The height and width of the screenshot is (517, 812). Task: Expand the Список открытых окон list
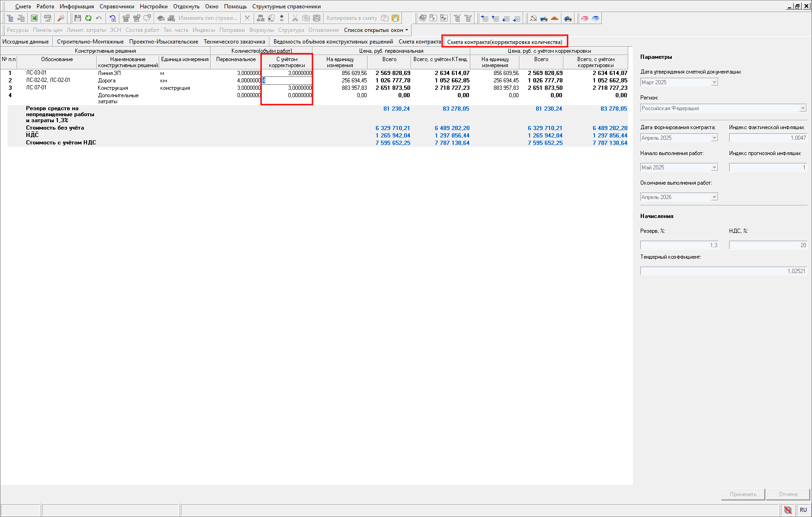coord(376,30)
